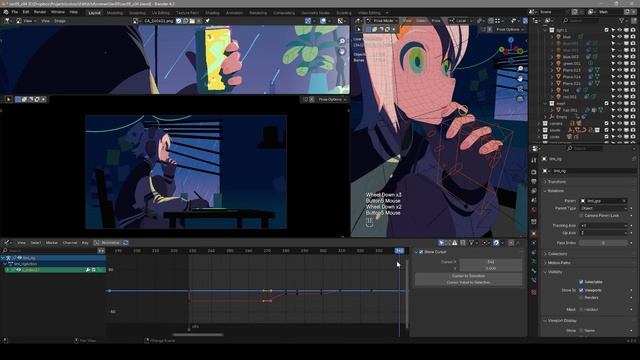640x360 pixels.
Task: Open the orange Object properties tab
Action: pyautogui.click(x=533, y=233)
